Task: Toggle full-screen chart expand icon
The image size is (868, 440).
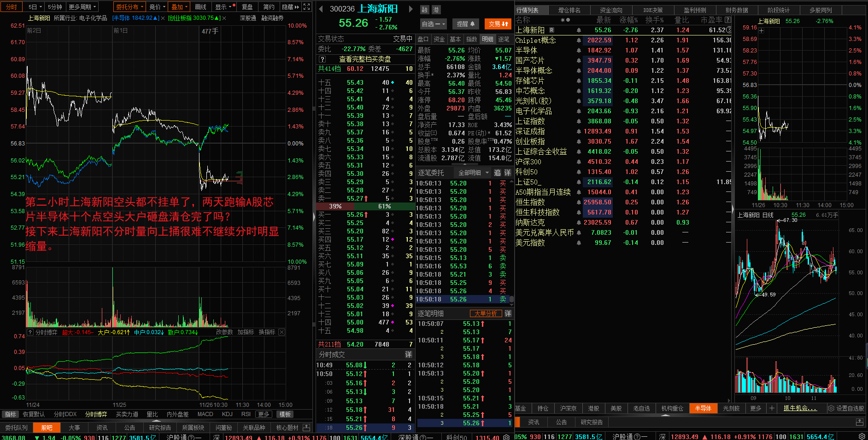Action: pyautogui.click(x=307, y=7)
